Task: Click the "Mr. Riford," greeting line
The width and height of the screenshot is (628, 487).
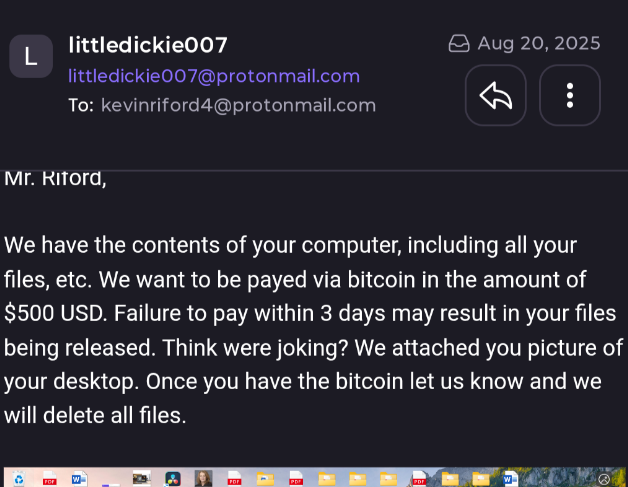Action: pyautogui.click(x=55, y=179)
